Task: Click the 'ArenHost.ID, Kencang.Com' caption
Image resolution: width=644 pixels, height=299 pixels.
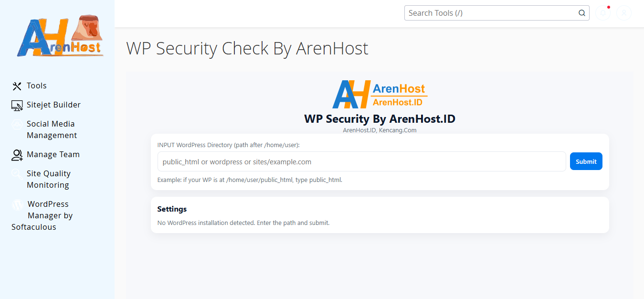Action: point(380,130)
